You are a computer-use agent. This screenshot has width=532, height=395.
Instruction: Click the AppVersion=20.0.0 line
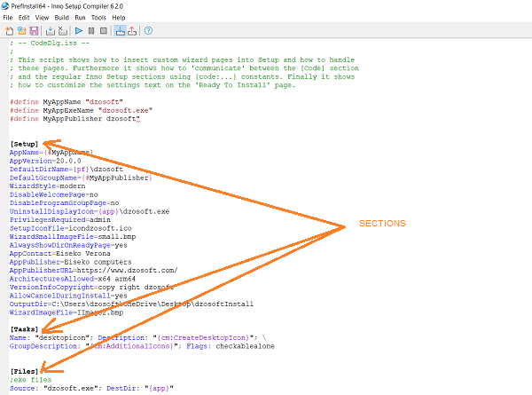pyautogui.click(x=45, y=161)
